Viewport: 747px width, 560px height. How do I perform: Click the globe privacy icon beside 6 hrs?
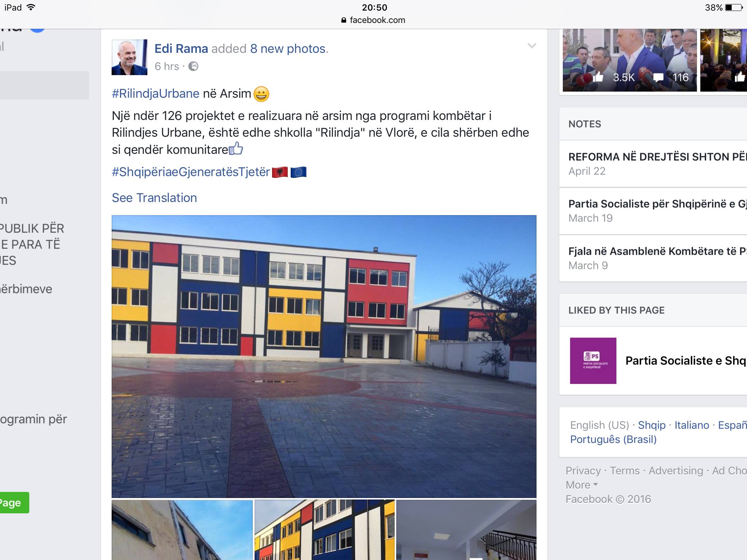point(193,66)
